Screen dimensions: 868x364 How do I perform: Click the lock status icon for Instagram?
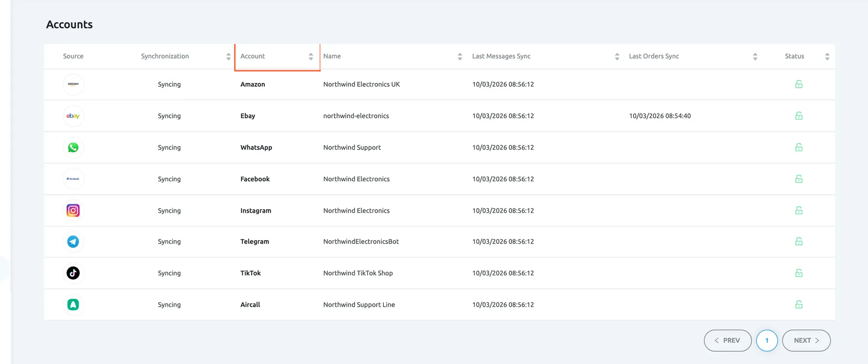point(799,211)
